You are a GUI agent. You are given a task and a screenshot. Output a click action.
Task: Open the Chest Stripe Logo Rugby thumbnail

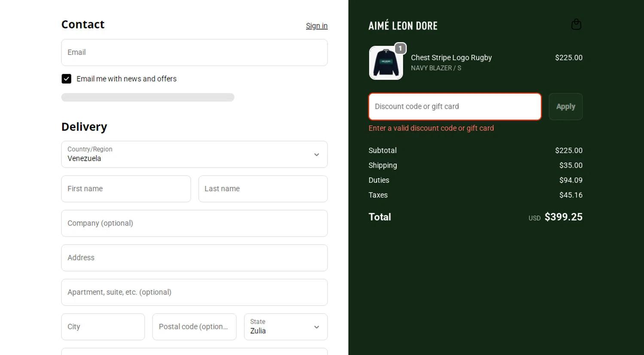click(386, 63)
